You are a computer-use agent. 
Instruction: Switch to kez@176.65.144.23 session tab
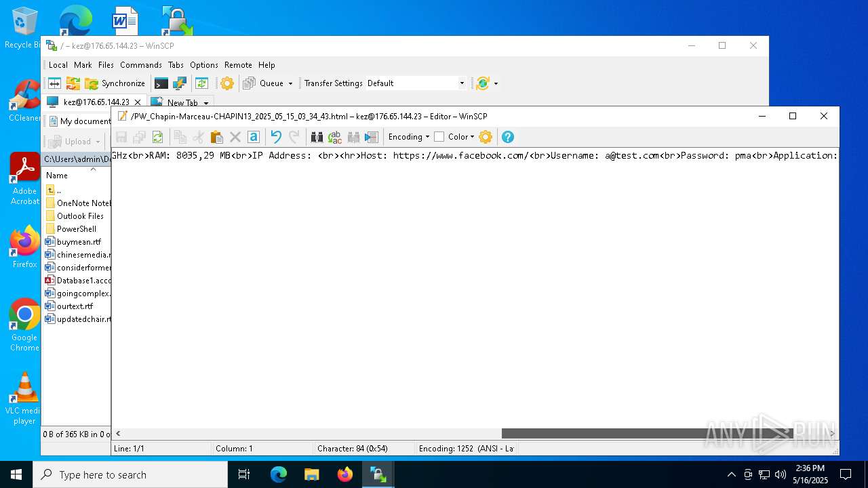click(95, 102)
